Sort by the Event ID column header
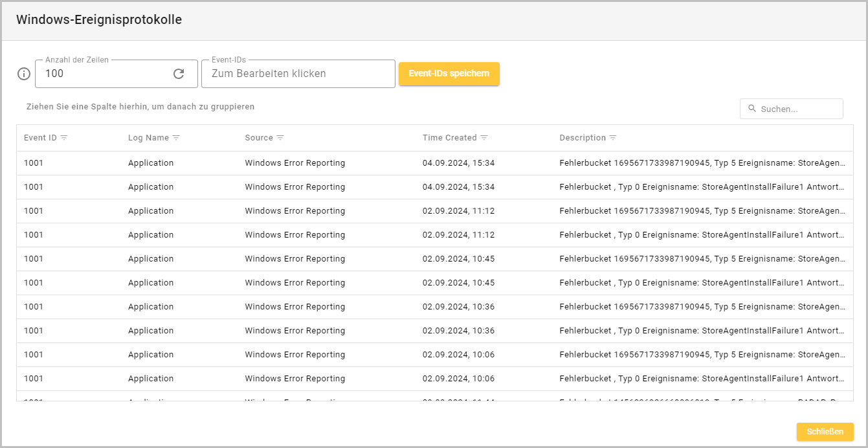The height and width of the screenshot is (448, 868). (40, 138)
